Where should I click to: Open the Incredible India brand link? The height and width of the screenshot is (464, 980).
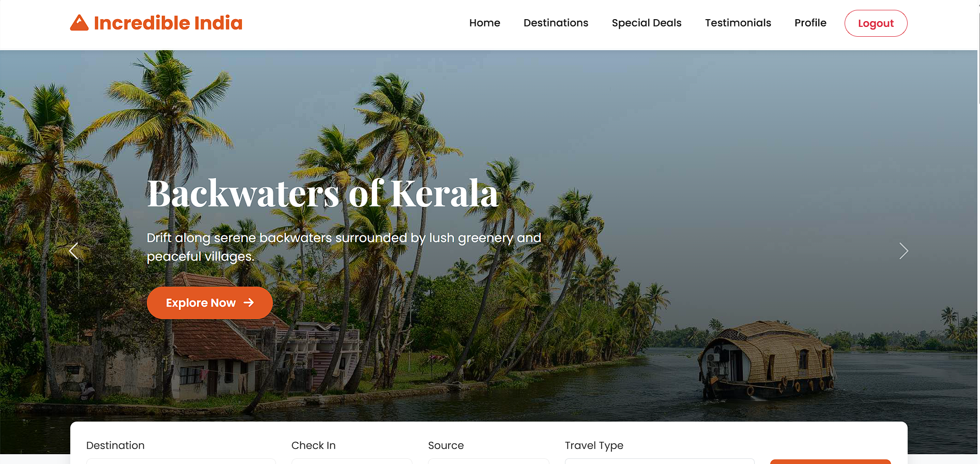(156, 23)
